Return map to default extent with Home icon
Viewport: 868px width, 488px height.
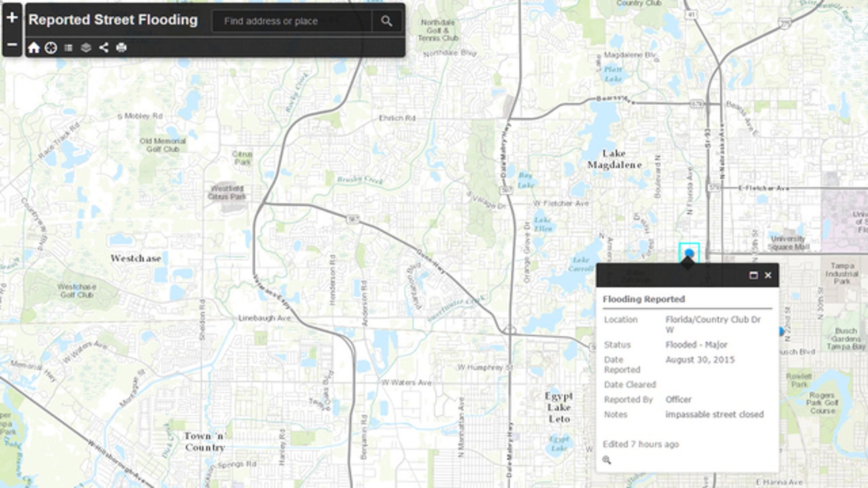click(33, 47)
